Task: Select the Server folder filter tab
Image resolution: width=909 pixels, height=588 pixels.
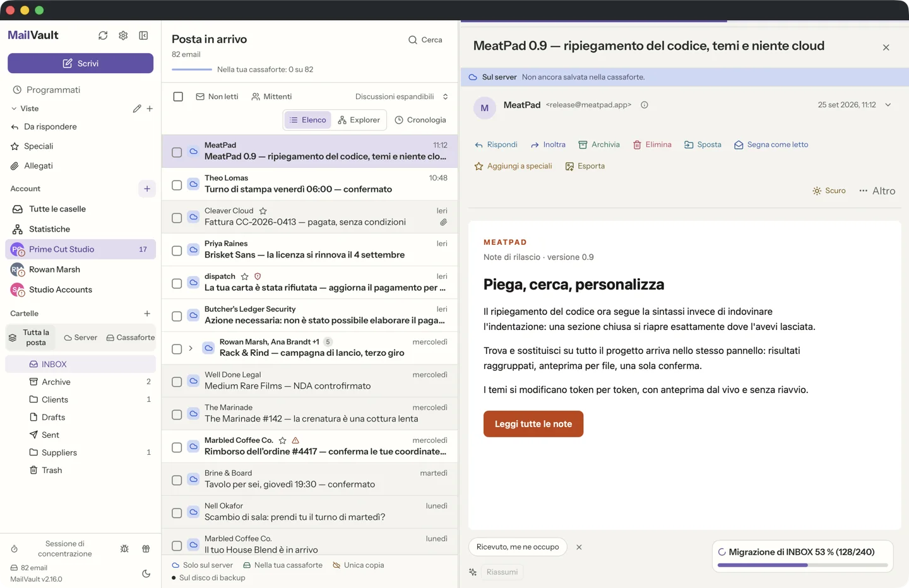Action: pos(81,338)
